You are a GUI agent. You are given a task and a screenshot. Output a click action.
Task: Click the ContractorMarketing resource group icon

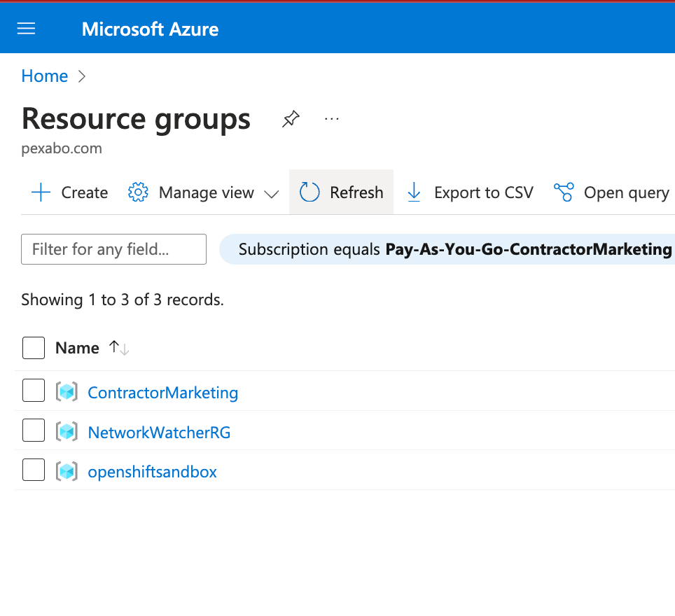coord(67,392)
